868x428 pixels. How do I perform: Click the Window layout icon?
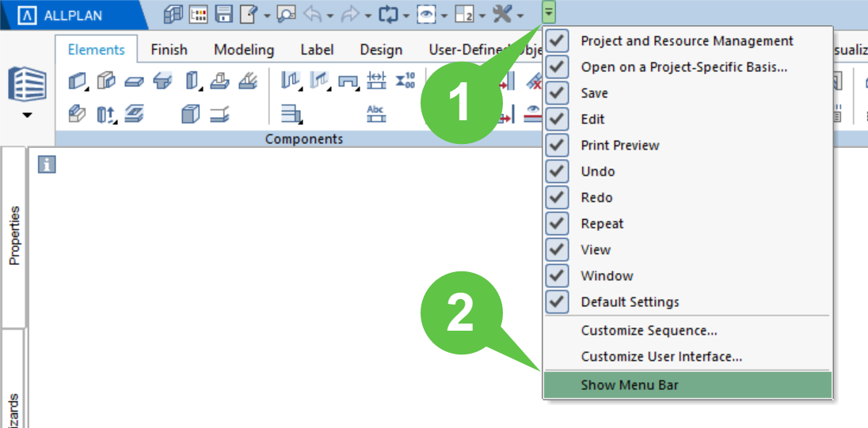tap(464, 15)
